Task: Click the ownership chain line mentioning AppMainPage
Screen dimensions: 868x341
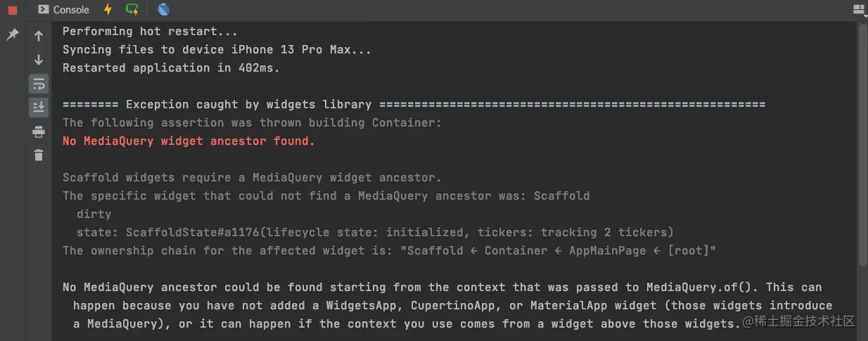Action: coord(389,250)
